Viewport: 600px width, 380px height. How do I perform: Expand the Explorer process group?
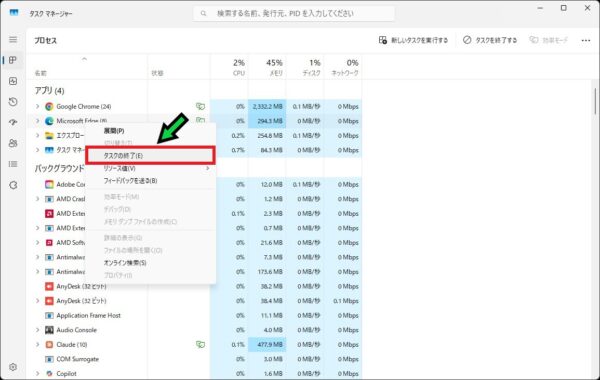pos(38,135)
